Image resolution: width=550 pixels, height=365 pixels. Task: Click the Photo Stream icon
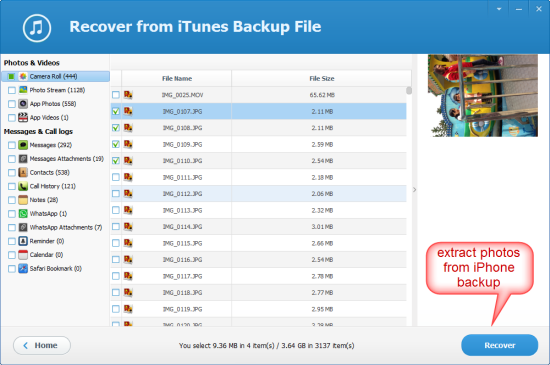click(23, 90)
